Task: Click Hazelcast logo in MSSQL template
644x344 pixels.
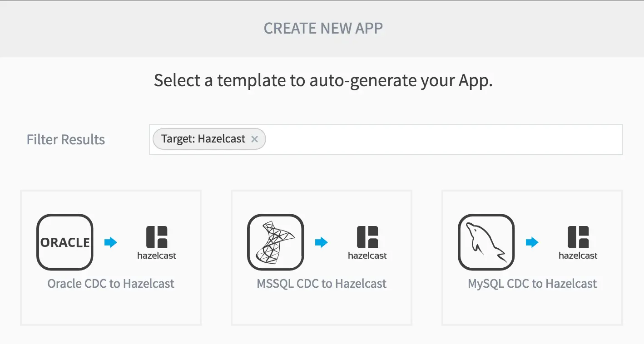Action: click(367, 242)
